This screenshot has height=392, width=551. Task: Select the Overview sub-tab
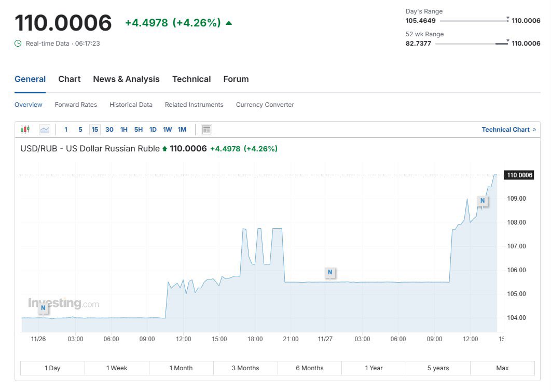click(x=28, y=105)
